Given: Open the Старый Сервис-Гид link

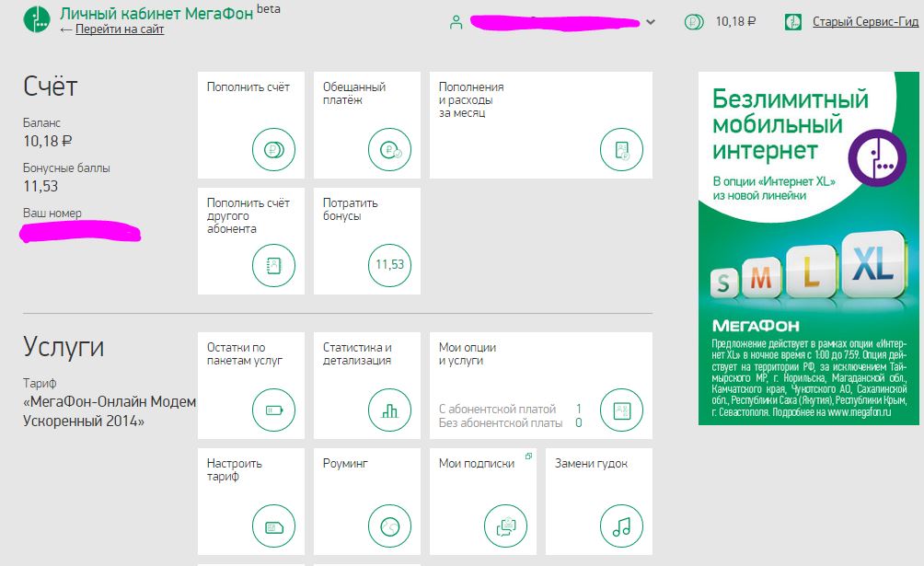Looking at the screenshot, I should click(x=865, y=22).
